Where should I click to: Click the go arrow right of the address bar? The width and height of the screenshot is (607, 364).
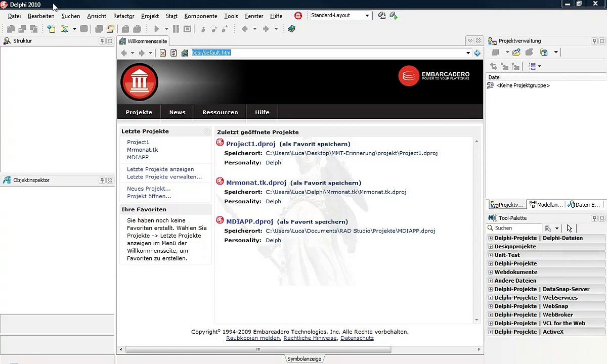pyautogui.click(x=478, y=53)
